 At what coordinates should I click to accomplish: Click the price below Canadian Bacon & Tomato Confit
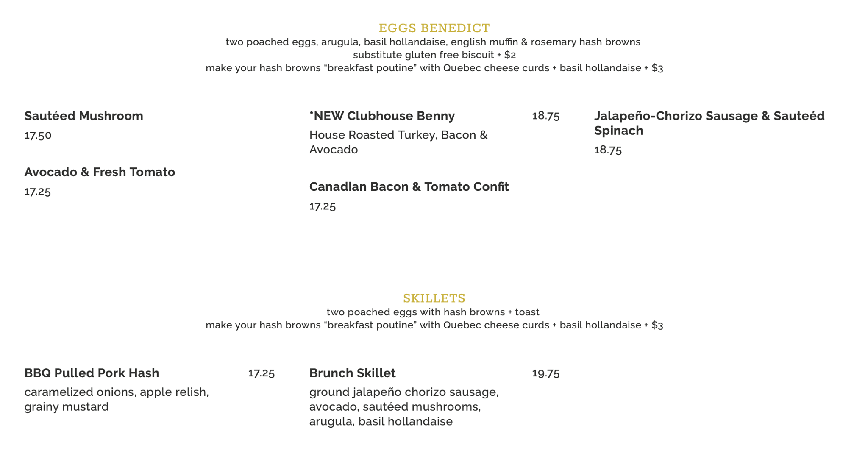click(322, 206)
